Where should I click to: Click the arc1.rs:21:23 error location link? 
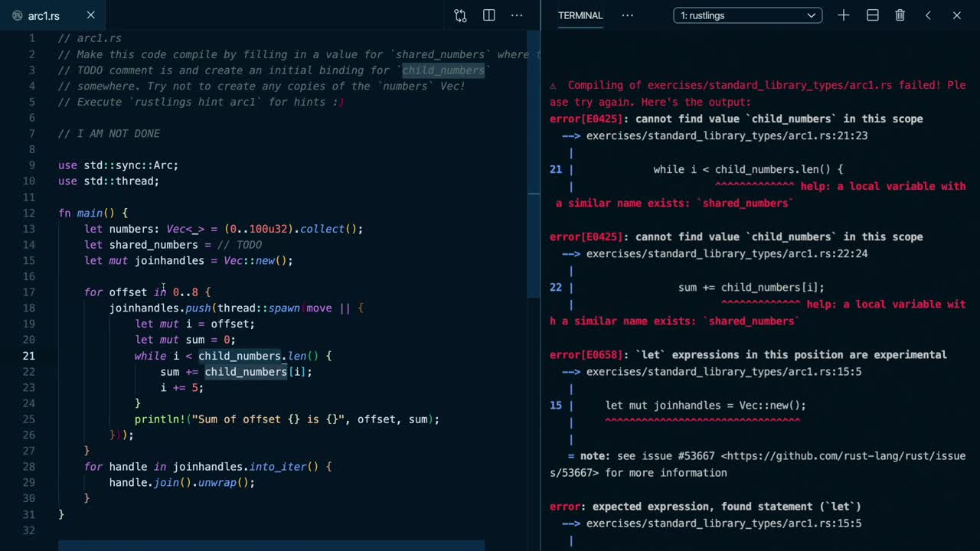pos(726,135)
